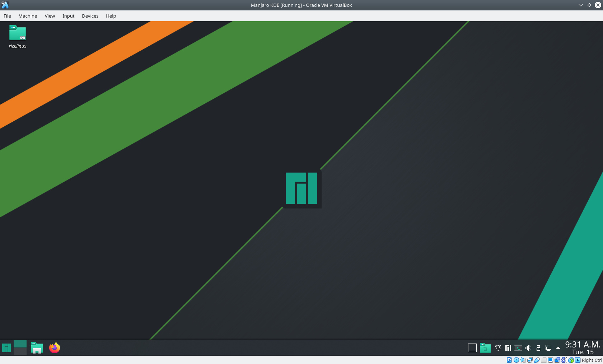Open the network connections tray icon
This screenshot has width=603, height=364.
pyautogui.click(x=548, y=347)
